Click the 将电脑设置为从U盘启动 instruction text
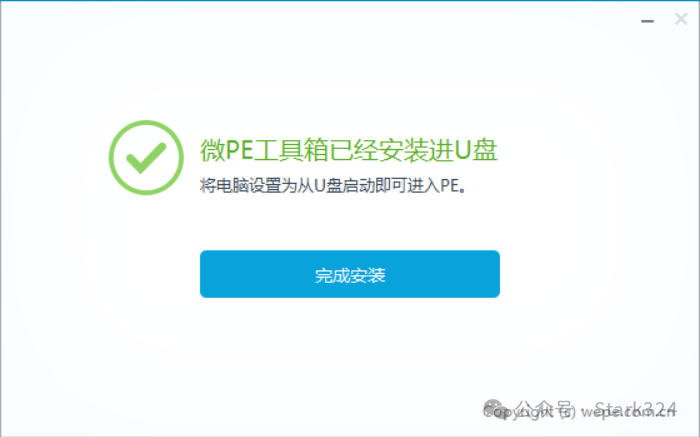 (x=279, y=185)
